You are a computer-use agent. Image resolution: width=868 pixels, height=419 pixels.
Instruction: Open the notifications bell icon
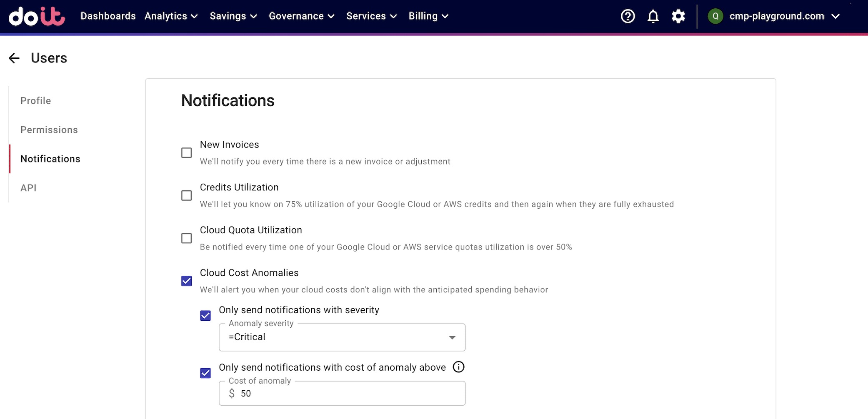click(653, 16)
